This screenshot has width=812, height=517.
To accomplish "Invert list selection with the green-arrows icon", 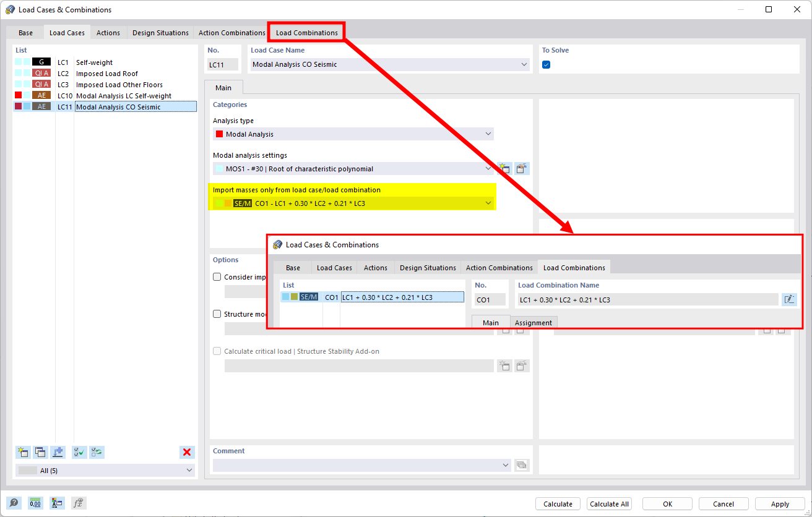I will 97,452.
